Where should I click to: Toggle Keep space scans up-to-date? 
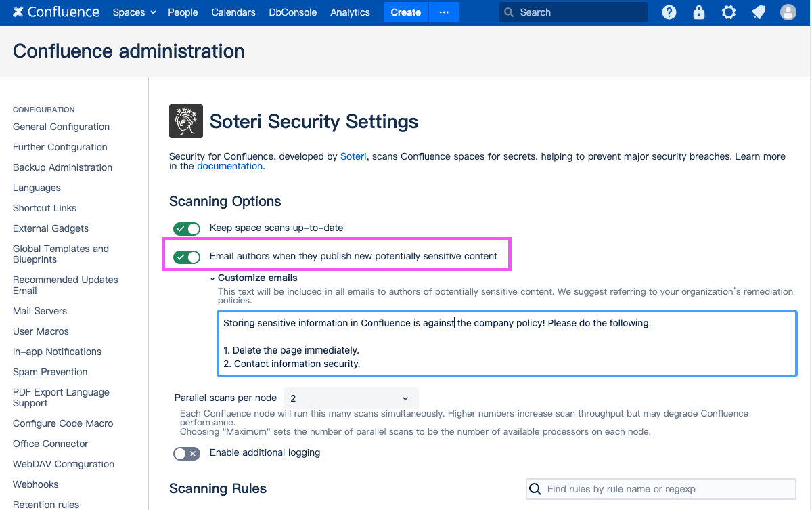187,228
